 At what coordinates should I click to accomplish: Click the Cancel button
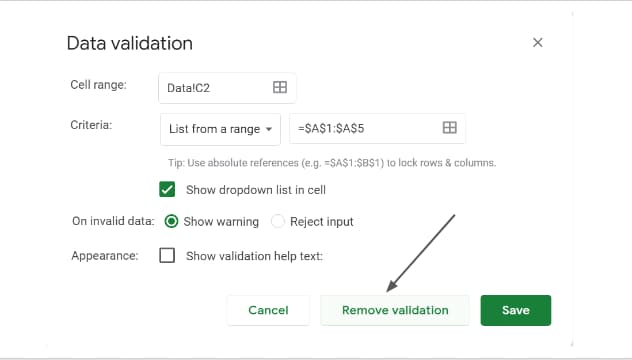[x=268, y=310]
